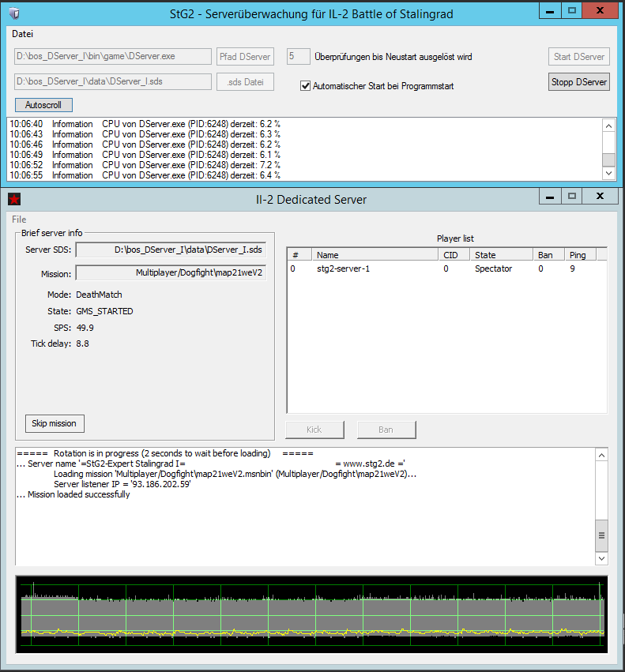The width and height of the screenshot is (625, 672).
Task: Click the DServer_I.sds path field in StG2
Action: pyautogui.click(x=113, y=81)
